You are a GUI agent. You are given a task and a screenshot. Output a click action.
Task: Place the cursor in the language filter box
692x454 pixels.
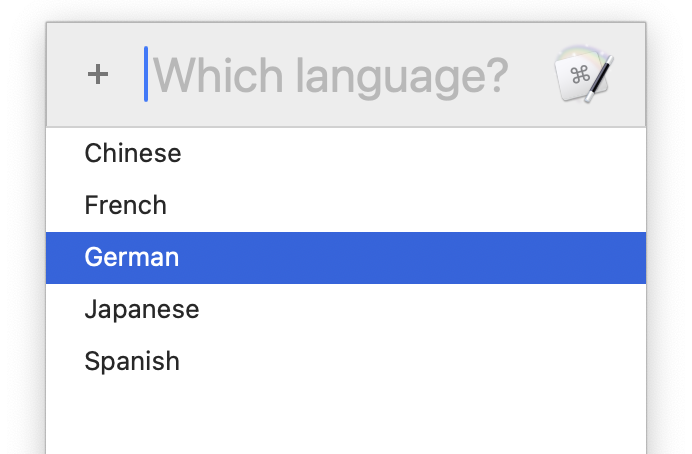point(330,75)
